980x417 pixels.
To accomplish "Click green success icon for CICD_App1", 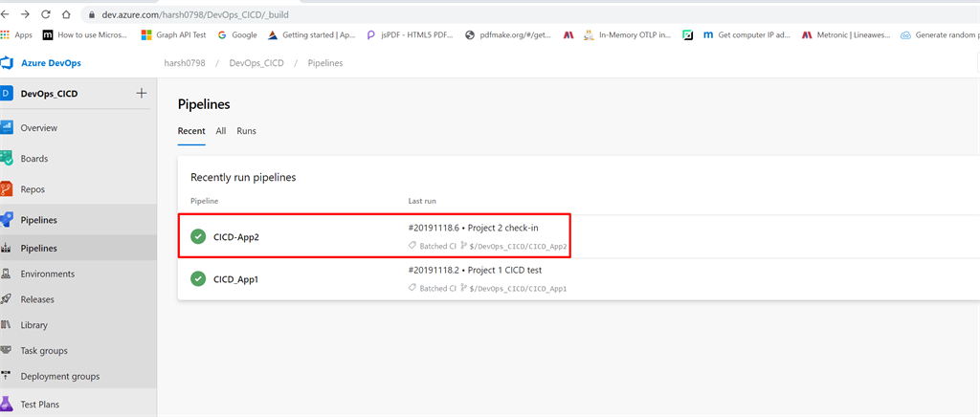I will 198,279.
